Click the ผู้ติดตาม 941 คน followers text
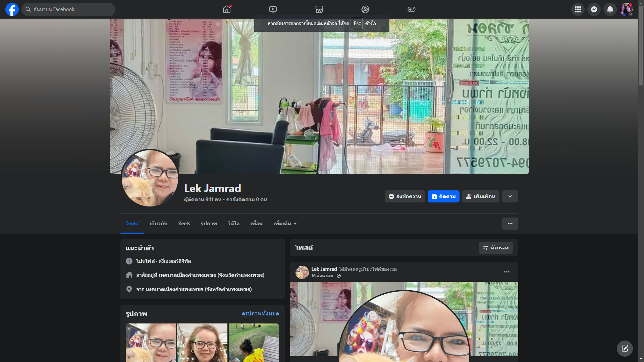 click(203, 199)
